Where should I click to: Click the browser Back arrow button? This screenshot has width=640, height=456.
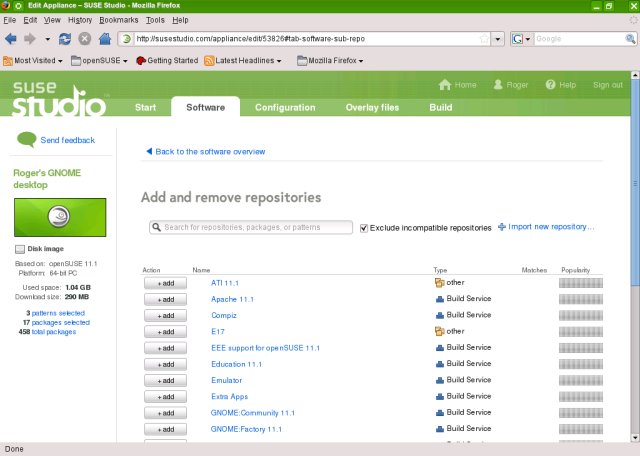[x=12, y=39]
